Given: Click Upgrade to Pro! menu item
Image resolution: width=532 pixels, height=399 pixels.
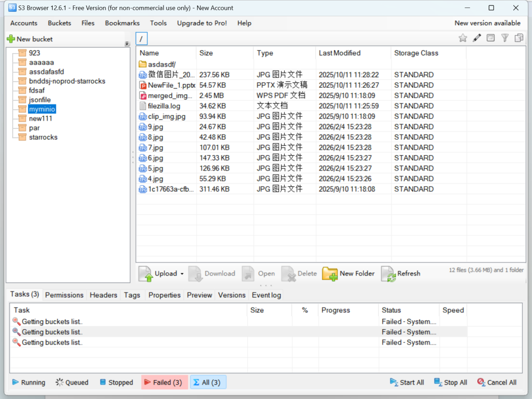Looking at the screenshot, I should (202, 23).
